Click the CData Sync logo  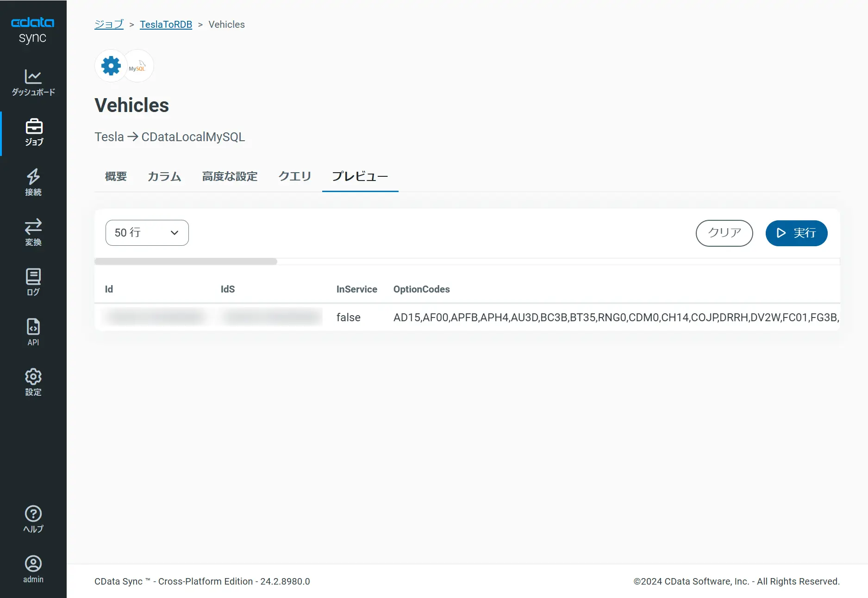tap(33, 31)
